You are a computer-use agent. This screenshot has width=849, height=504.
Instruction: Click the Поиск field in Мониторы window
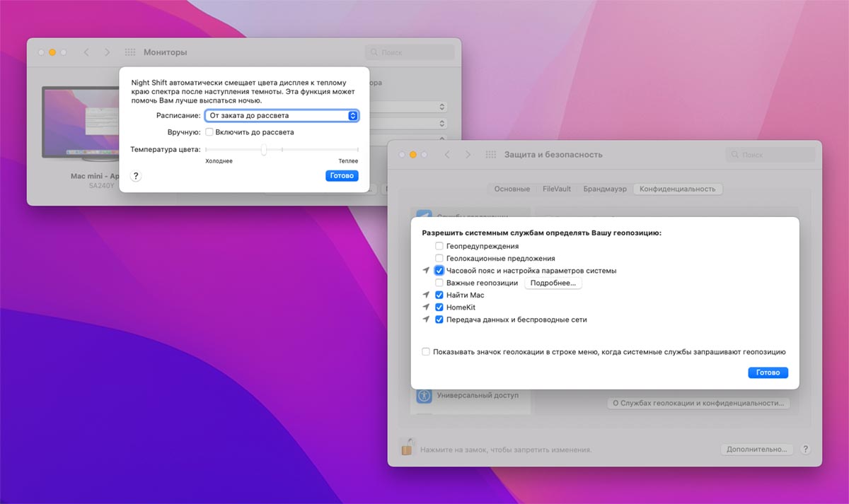click(410, 52)
